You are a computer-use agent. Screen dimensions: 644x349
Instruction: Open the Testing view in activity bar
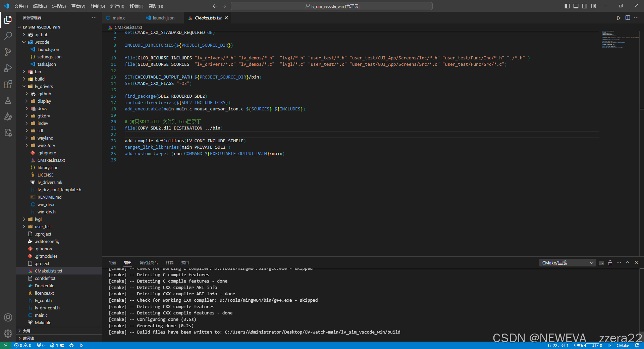tap(8, 100)
